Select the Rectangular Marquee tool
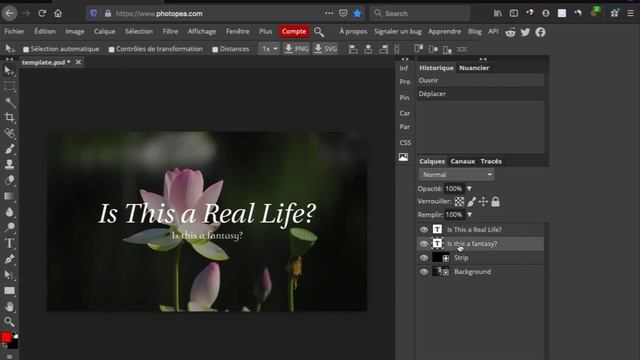Screen dimensions: 640x360 [x=9, y=87]
